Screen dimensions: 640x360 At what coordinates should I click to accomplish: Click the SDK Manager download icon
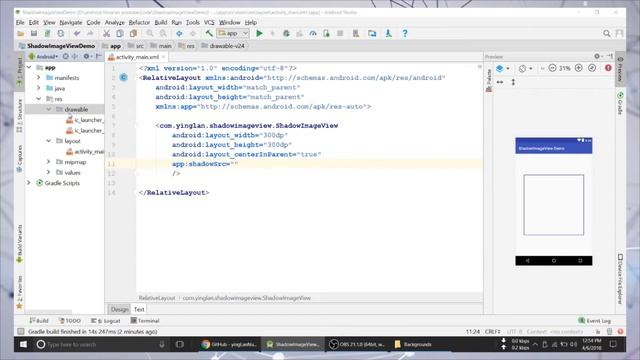pyautogui.click(x=388, y=33)
